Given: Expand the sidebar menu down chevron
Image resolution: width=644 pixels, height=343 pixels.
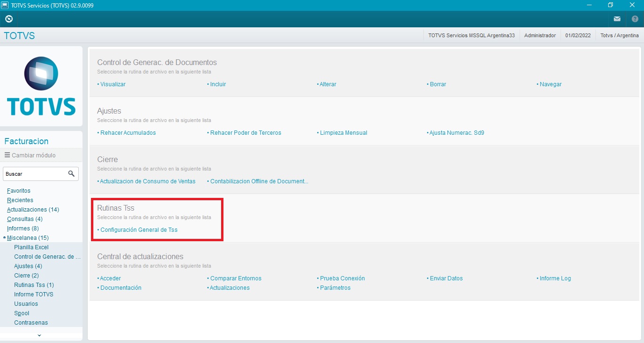Looking at the screenshot, I should 39,335.
